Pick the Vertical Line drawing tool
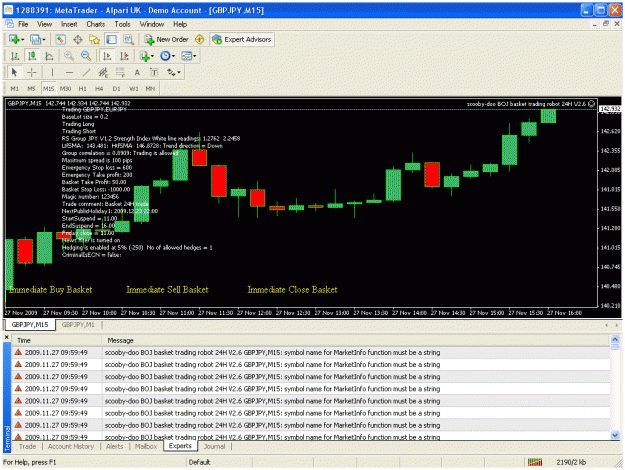The width and height of the screenshot is (625, 470). pos(52,72)
